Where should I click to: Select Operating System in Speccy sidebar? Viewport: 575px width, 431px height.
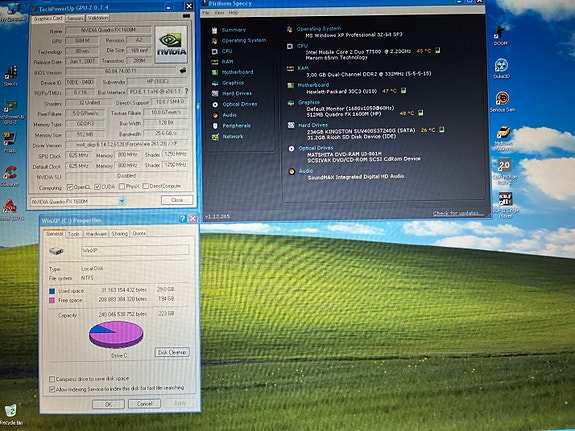(243, 40)
